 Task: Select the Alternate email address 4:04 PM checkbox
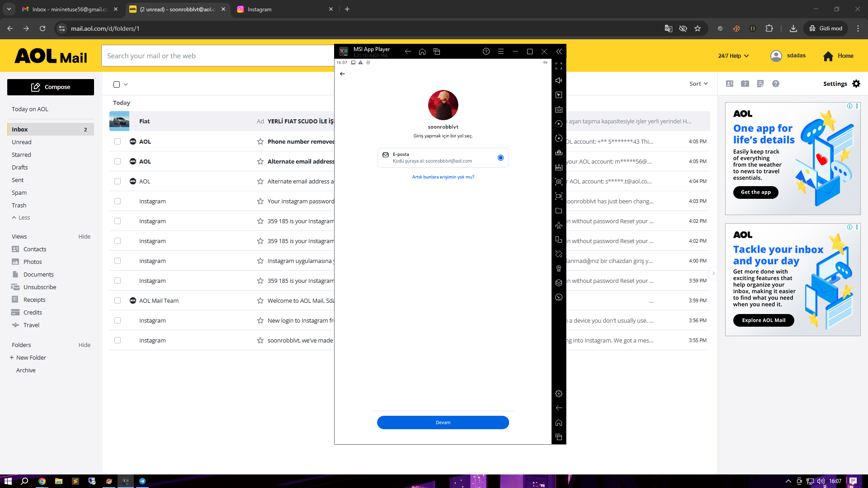coord(118,181)
